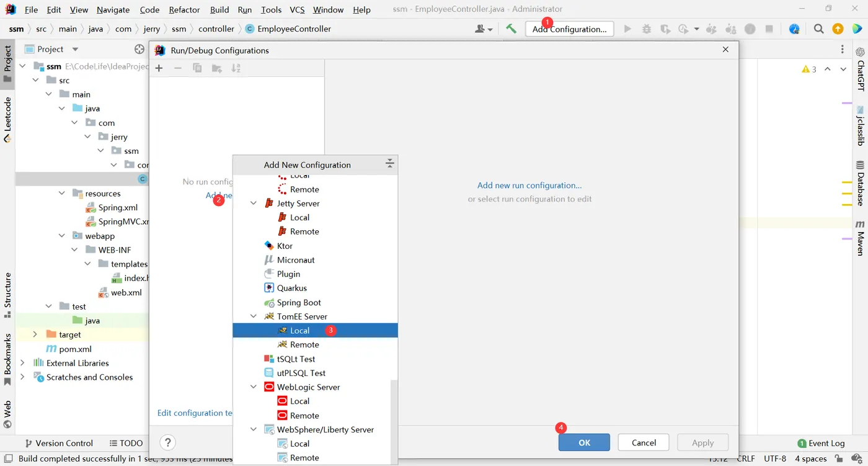Click collapse-all icon in Add New Configuration header

pyautogui.click(x=389, y=164)
